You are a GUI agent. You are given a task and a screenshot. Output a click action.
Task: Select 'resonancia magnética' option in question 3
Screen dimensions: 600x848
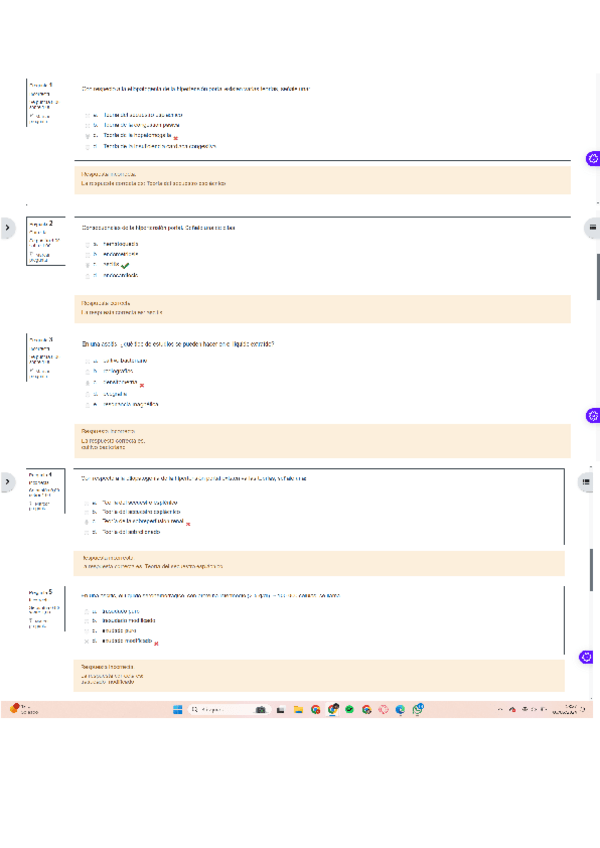[88, 405]
